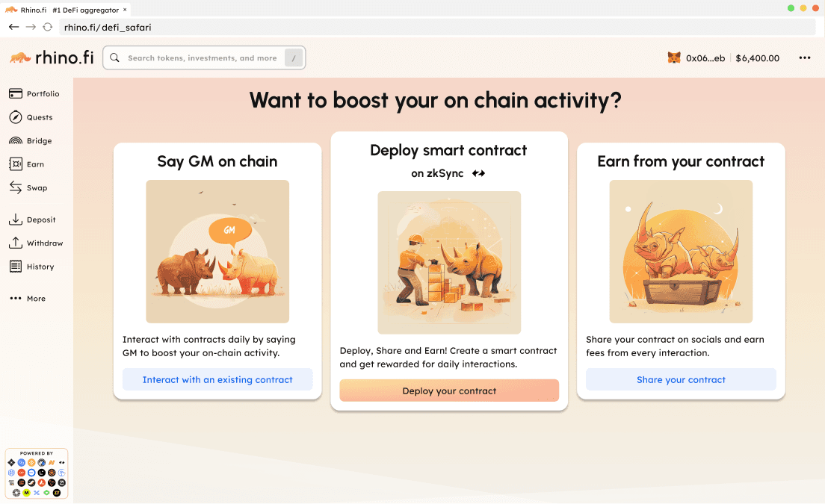Open the Portfolio sidebar icon
Screen dimensions: 825x504
(x=15, y=93)
